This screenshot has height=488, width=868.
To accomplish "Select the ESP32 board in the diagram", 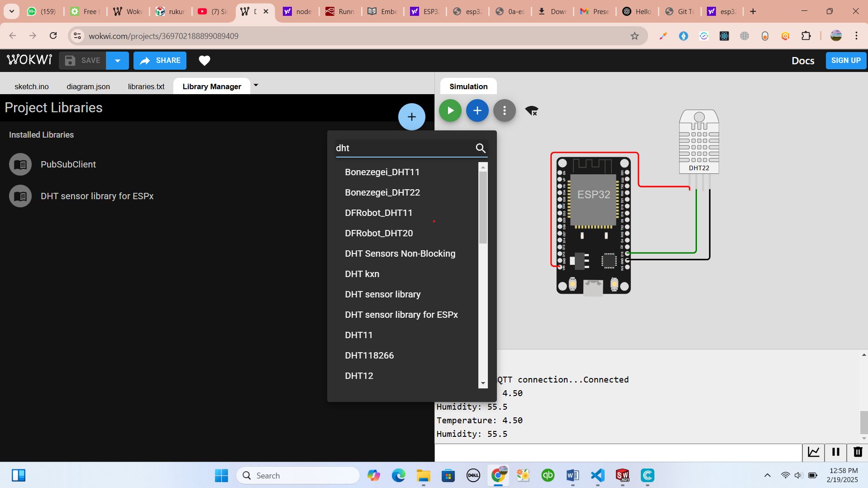I will [x=593, y=225].
